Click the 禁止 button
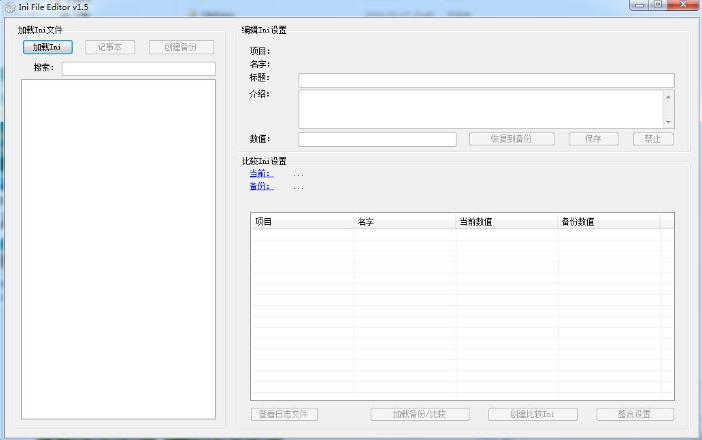Image resolution: width=702 pixels, height=440 pixels. (x=653, y=139)
